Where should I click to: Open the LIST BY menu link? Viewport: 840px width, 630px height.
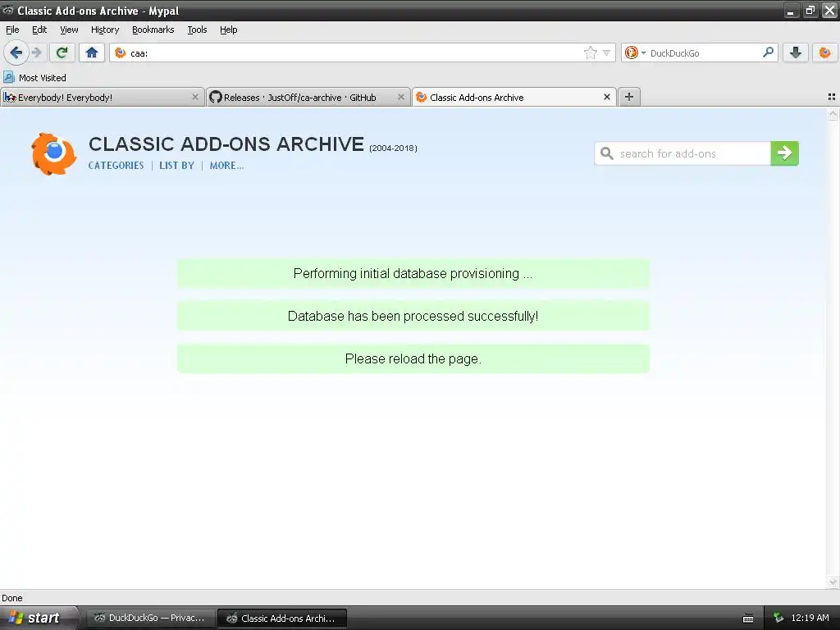[177, 166]
